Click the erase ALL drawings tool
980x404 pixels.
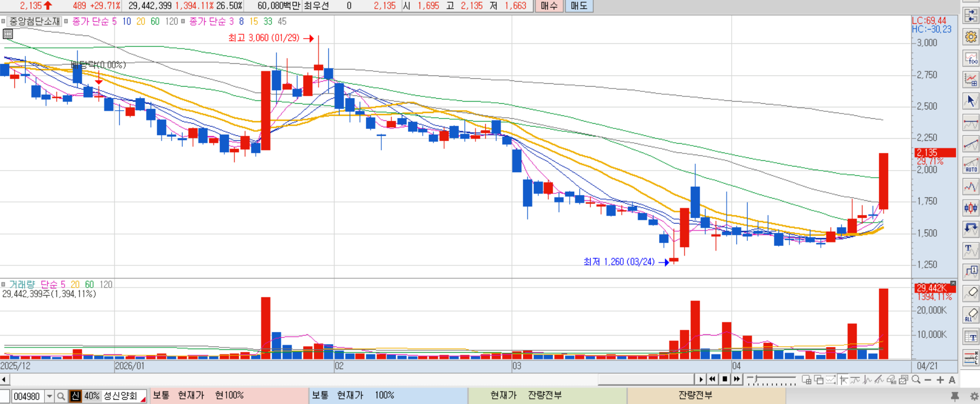970,315
